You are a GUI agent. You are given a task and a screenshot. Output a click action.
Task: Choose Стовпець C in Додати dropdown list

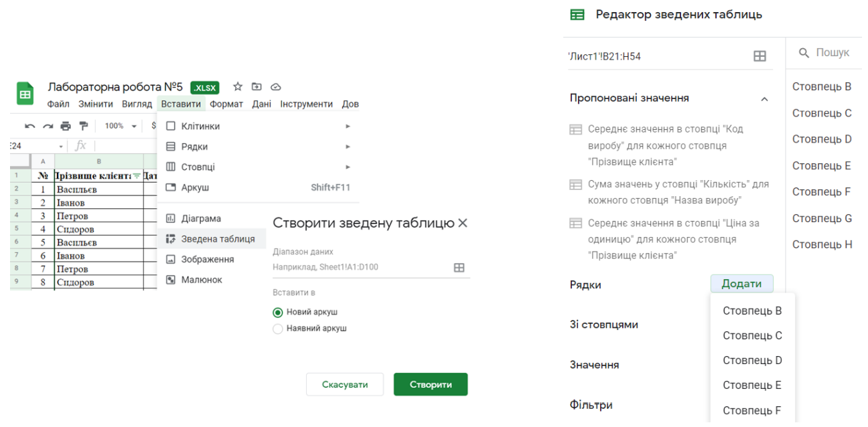pyautogui.click(x=752, y=336)
